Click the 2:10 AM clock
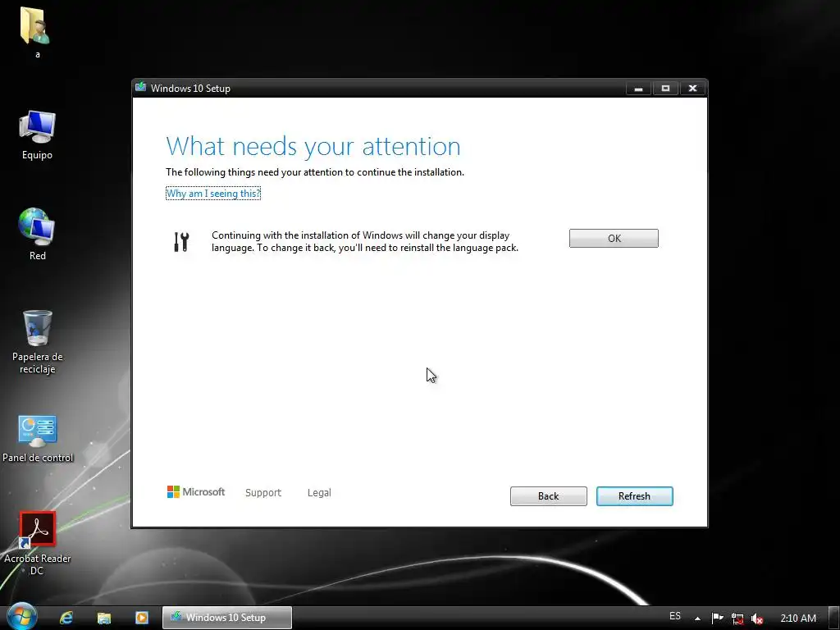Image resolution: width=840 pixels, height=630 pixels. coord(797,619)
